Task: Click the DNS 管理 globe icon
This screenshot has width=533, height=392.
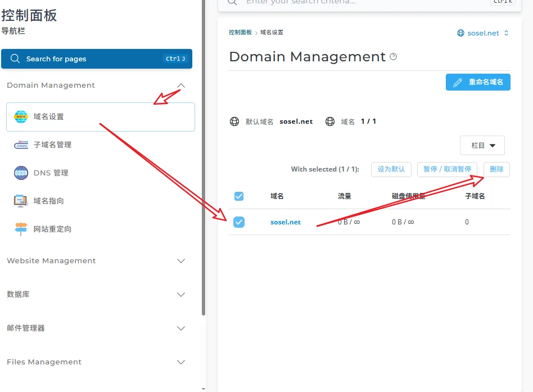Action: tap(21, 173)
